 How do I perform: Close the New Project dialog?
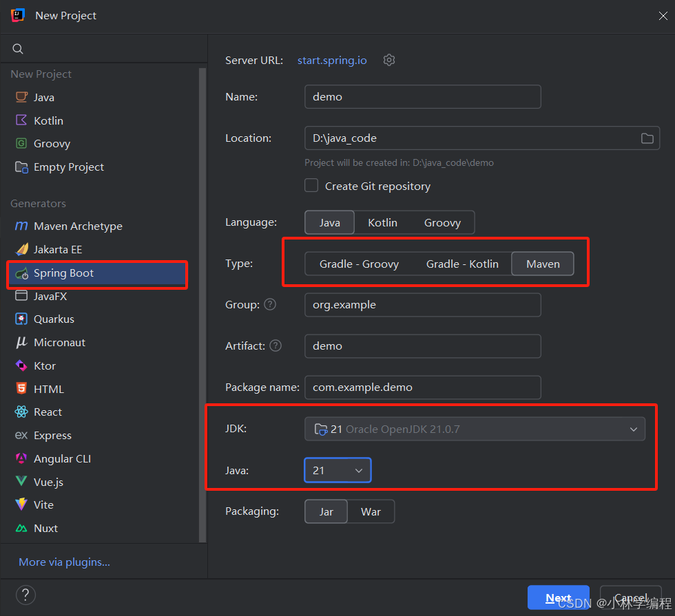(663, 16)
